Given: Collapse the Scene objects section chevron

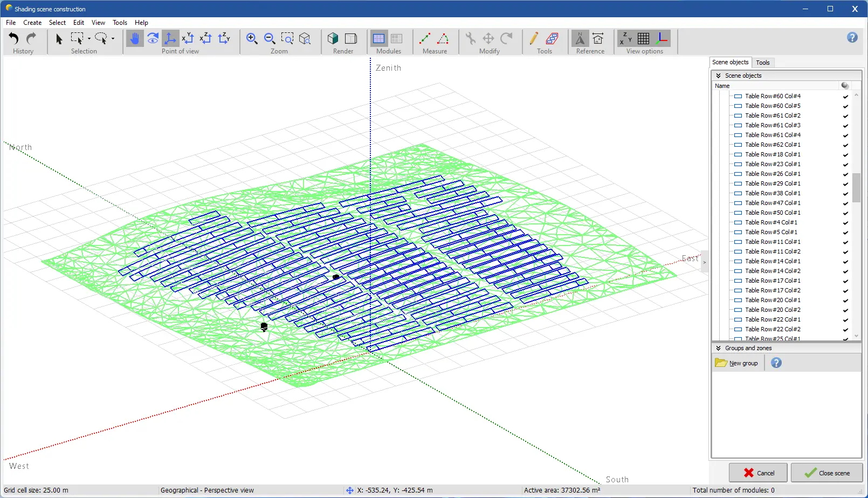Looking at the screenshot, I should pos(719,76).
